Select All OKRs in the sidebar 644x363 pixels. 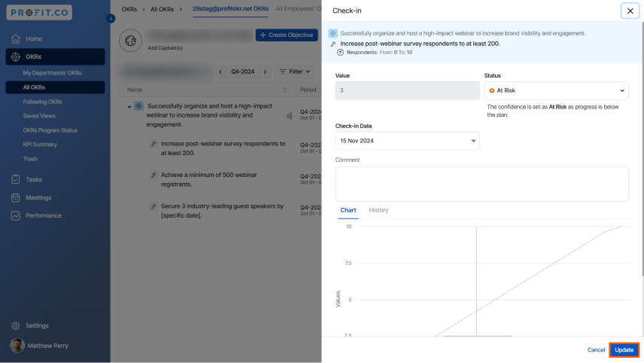coord(55,87)
